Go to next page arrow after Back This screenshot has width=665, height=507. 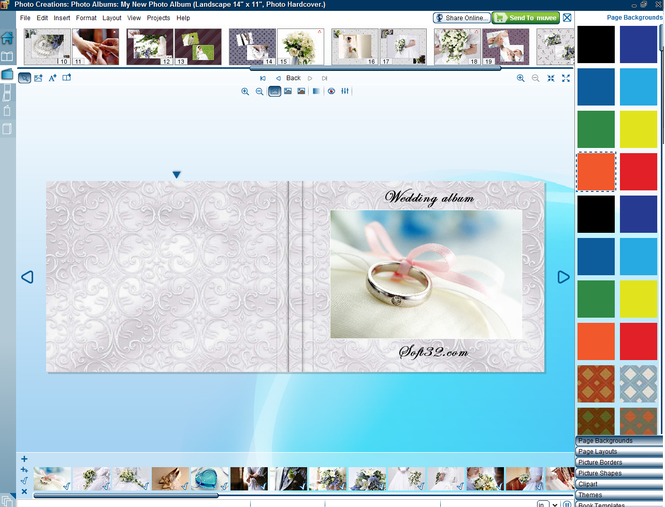click(310, 78)
